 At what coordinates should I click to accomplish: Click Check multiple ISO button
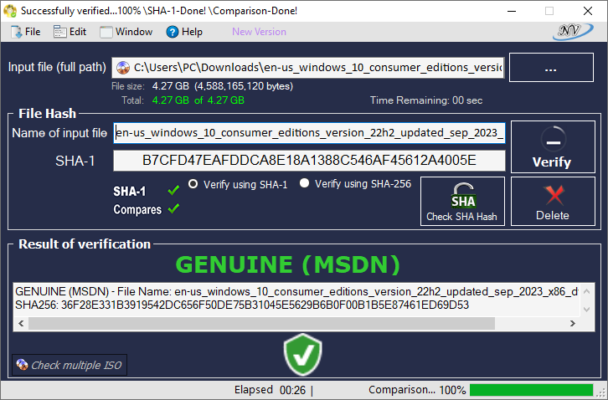pyautogui.click(x=69, y=365)
